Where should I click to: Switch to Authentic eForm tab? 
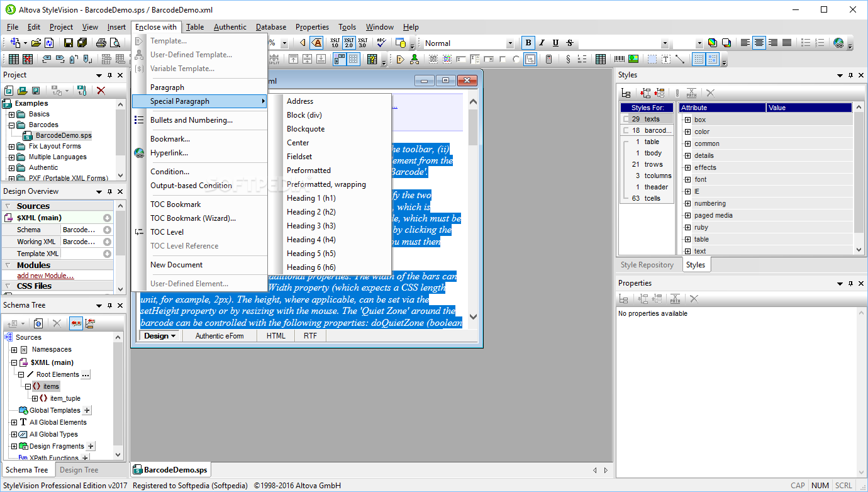click(220, 336)
